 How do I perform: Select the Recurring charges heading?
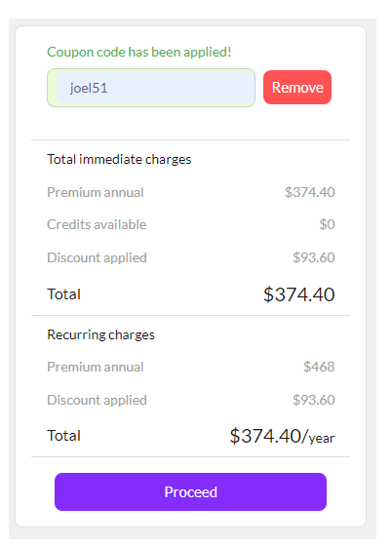pos(101,334)
